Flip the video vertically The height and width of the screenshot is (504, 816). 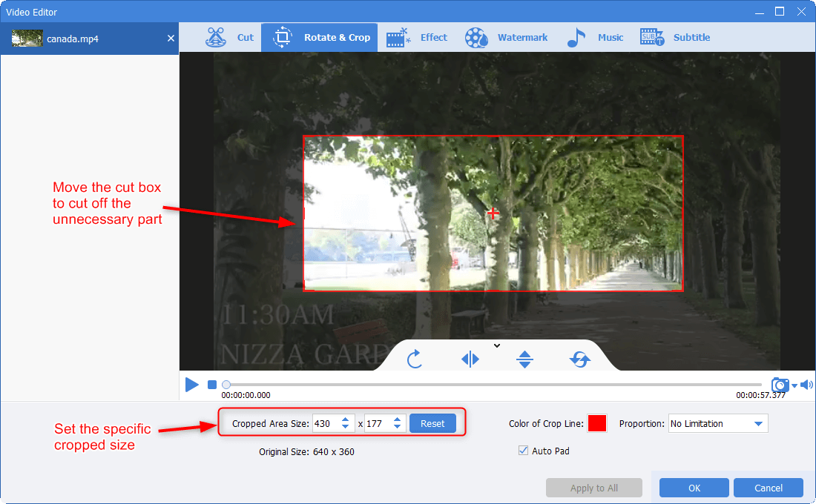point(524,359)
